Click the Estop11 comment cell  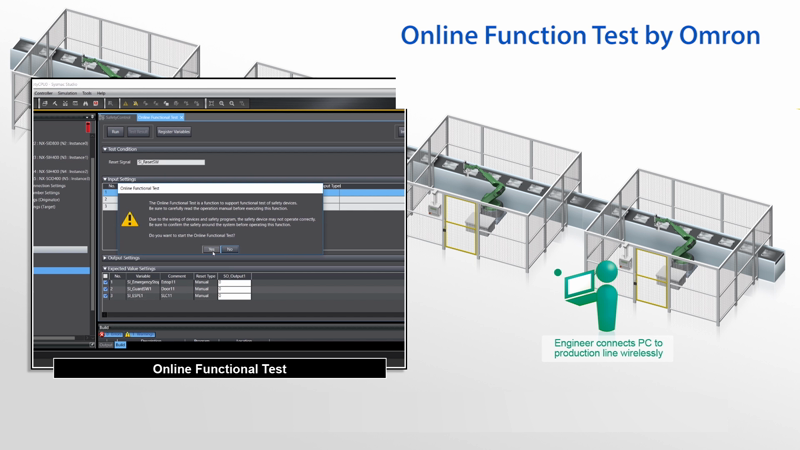177,282
